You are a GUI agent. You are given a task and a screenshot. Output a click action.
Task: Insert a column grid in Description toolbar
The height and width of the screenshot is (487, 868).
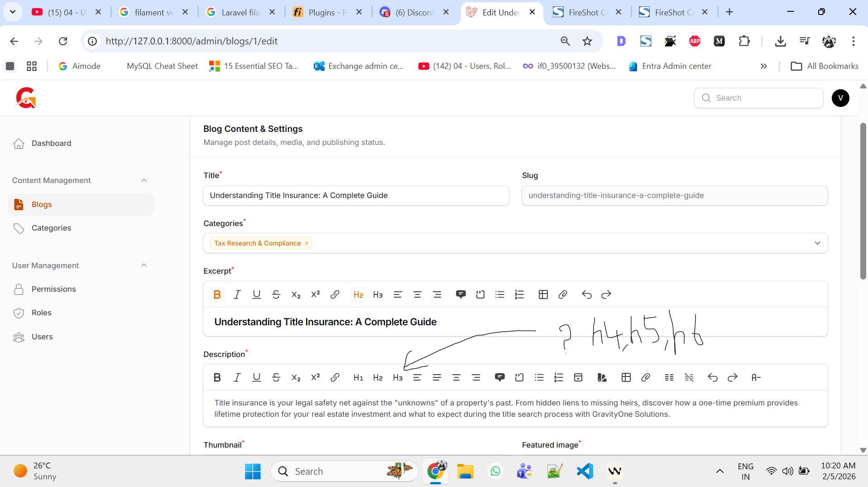tap(669, 377)
